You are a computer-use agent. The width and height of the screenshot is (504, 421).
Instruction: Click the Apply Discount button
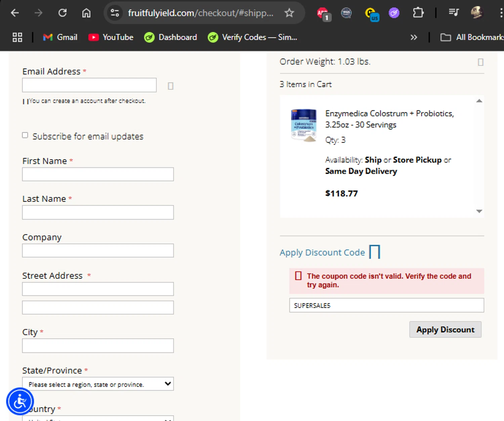click(445, 330)
